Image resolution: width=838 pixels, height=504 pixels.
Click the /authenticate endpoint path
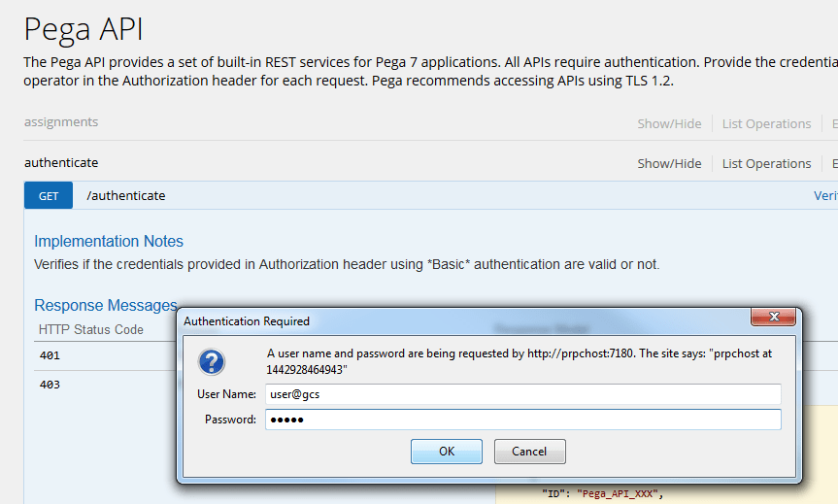click(126, 195)
